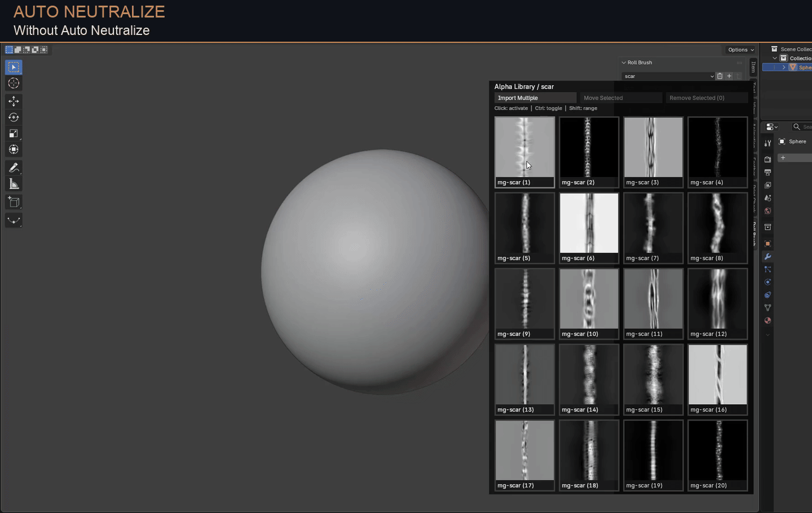Open the Render properties tab icon
This screenshot has width=812, height=513.
[767, 160]
